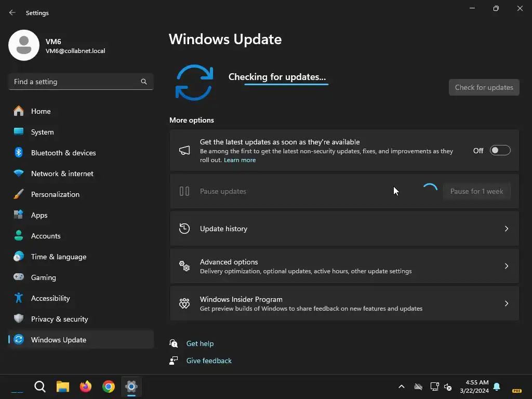Viewport: 532px width, 399px height.
Task: Click the Get help headset icon
Action: point(174,343)
